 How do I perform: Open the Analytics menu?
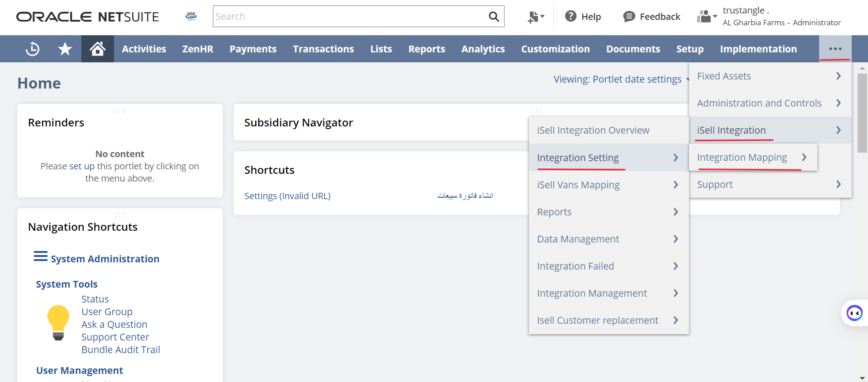[x=483, y=49]
